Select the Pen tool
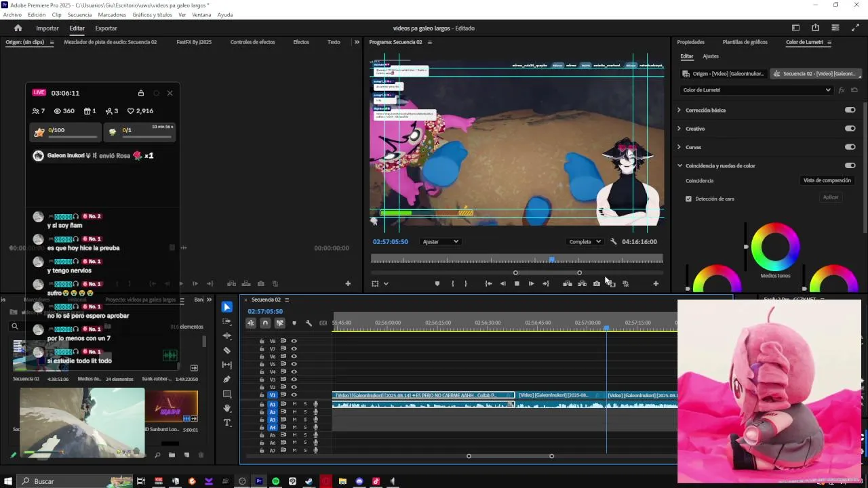The width and height of the screenshot is (868, 488). [x=227, y=379]
